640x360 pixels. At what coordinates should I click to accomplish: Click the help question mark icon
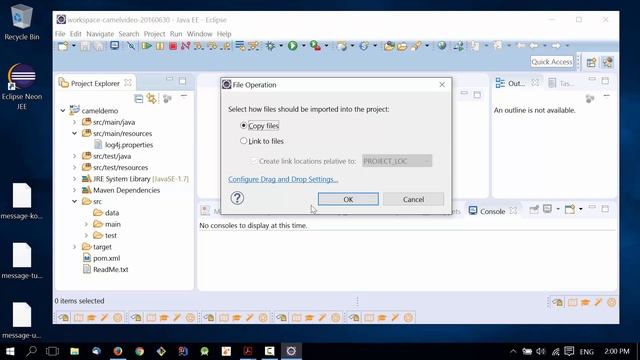pyautogui.click(x=237, y=198)
